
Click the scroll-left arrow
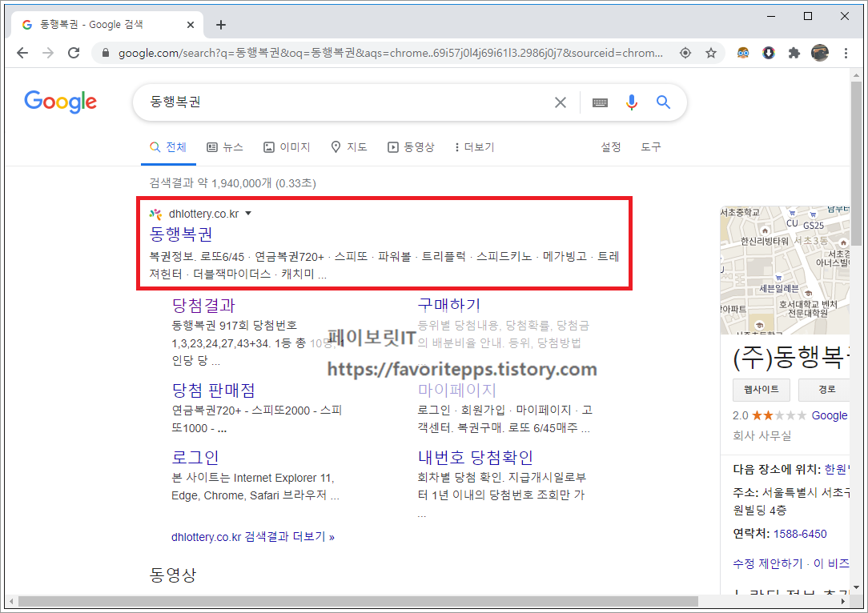pos(12,601)
